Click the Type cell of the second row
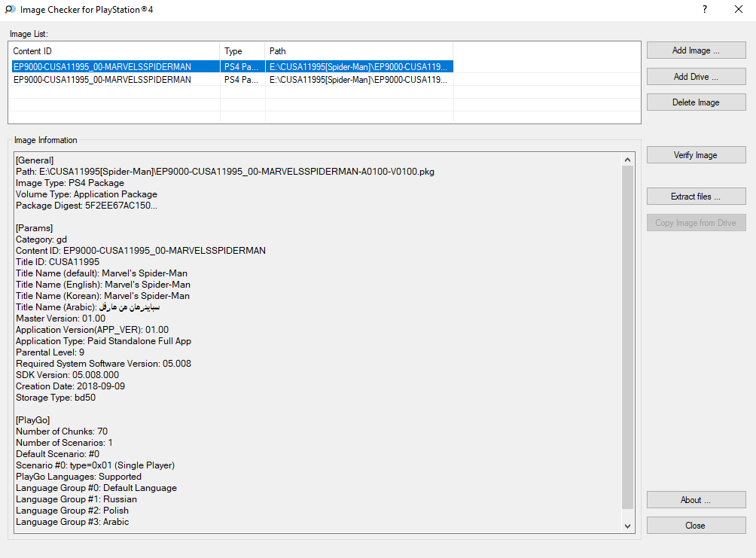The height and width of the screenshot is (558, 756). point(242,80)
